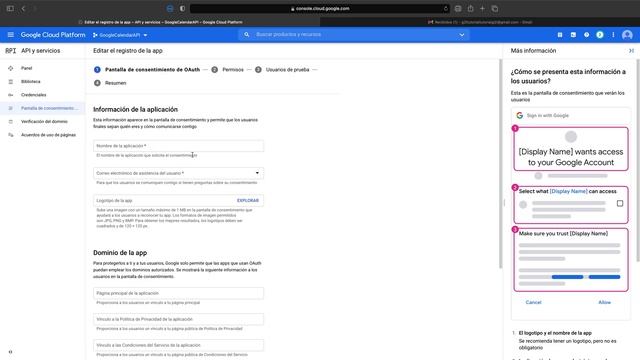640x360 pixels.
Task: Open the three-dot settings menu
Action: click(613, 35)
